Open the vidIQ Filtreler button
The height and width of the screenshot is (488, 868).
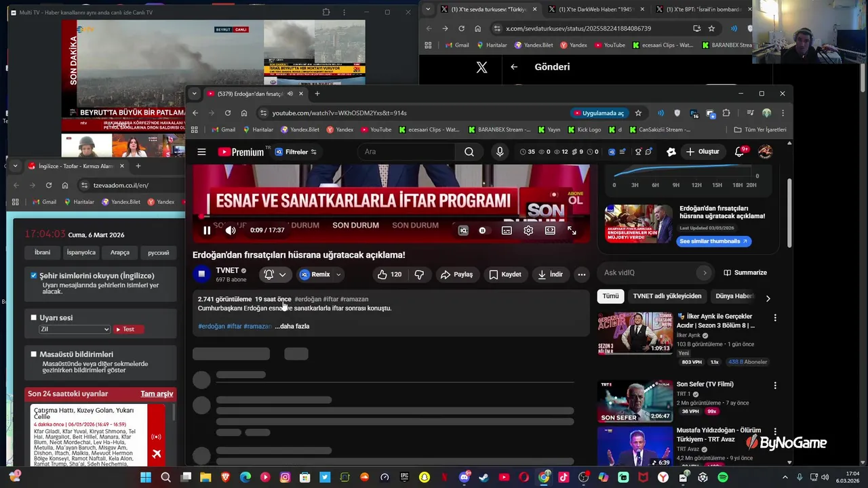pyautogui.click(x=296, y=152)
